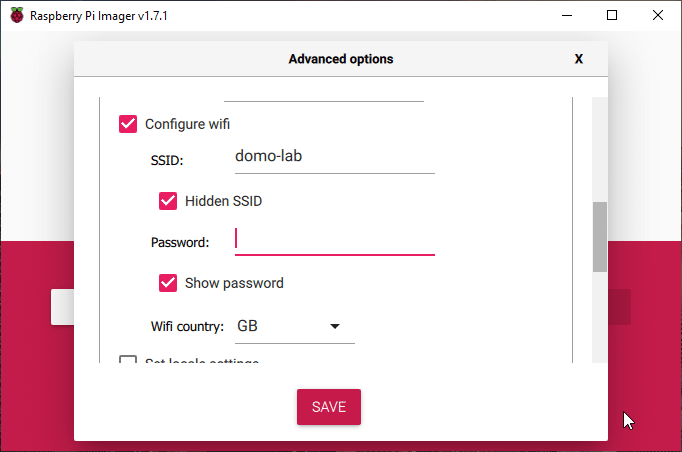Select the GB country combo box
Screen dimensions: 682x452
click(295, 326)
